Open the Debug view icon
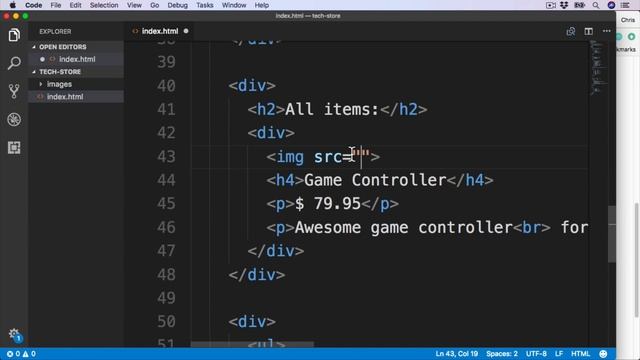This screenshot has height=360, width=640. click(14, 120)
